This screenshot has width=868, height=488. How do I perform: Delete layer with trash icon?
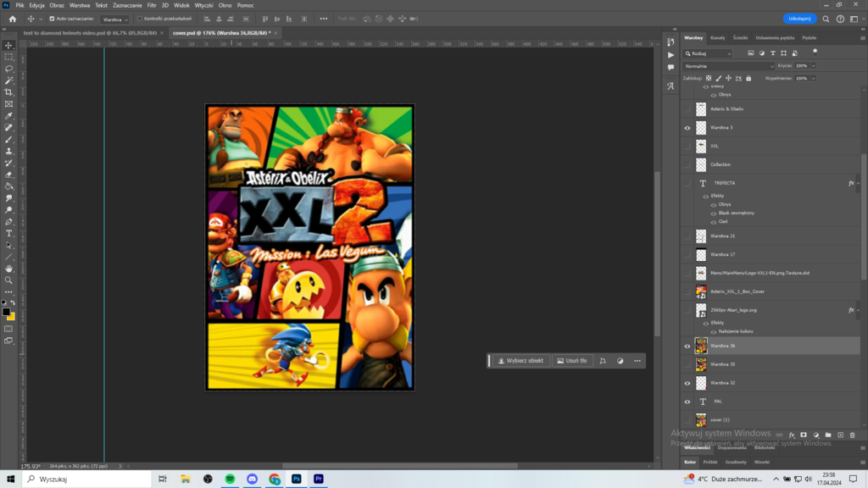pyautogui.click(x=853, y=435)
